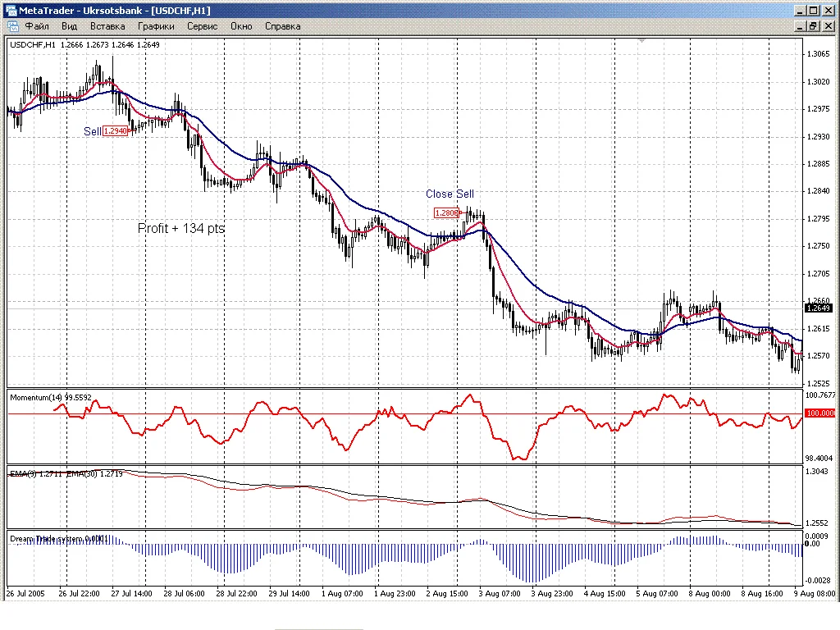Click the 'Profit + 134 pts' text label
840x630 pixels.
point(180,229)
